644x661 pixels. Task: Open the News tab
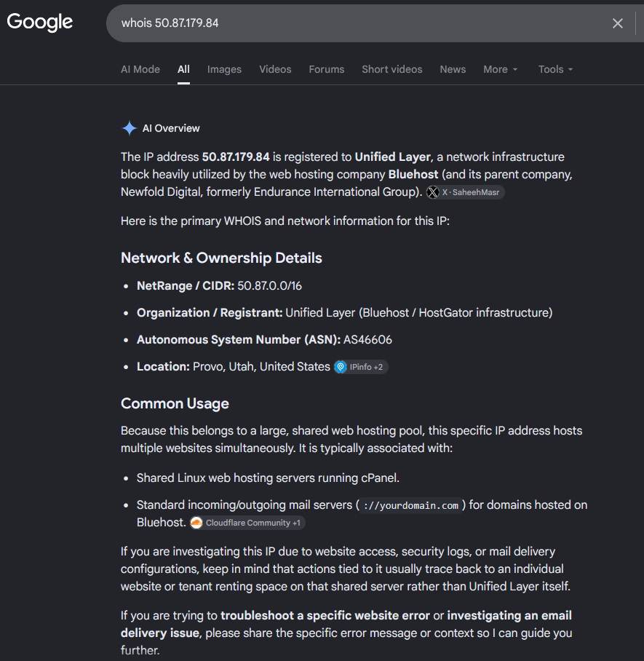[453, 69]
